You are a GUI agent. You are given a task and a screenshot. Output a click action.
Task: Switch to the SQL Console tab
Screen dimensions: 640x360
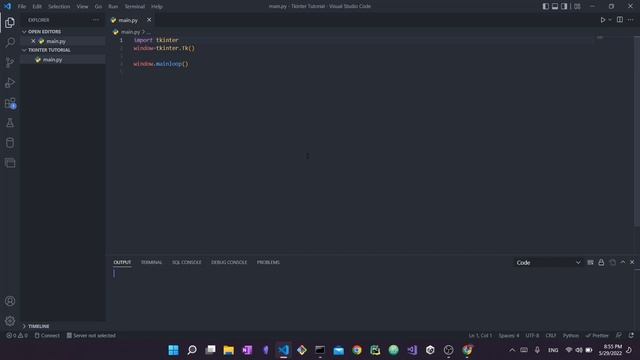[x=187, y=262]
